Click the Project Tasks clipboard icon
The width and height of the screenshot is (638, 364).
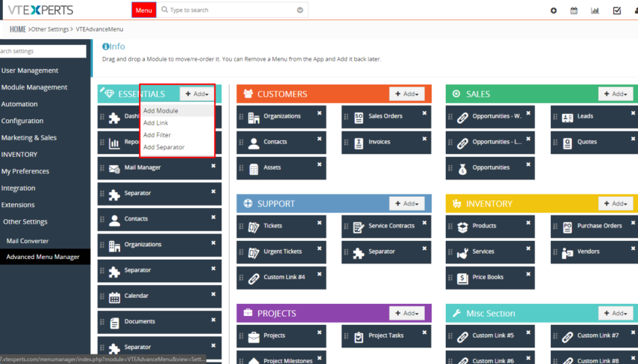coord(359,338)
